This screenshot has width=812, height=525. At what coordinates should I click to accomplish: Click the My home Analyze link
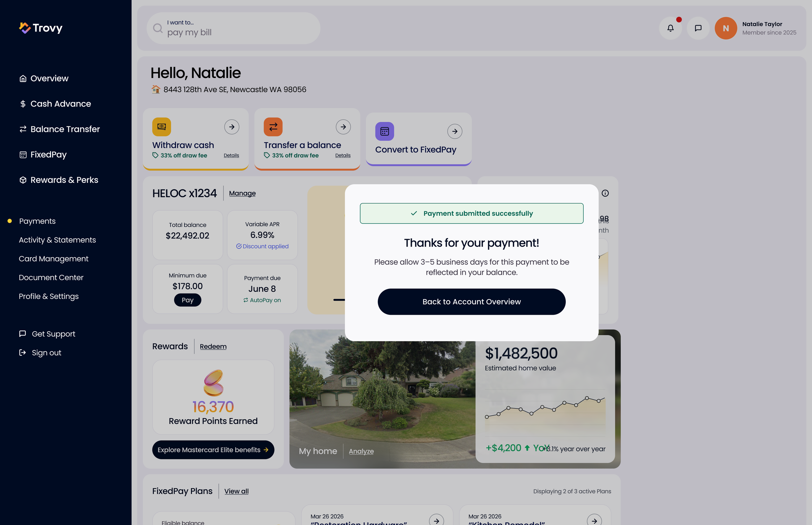click(x=361, y=451)
